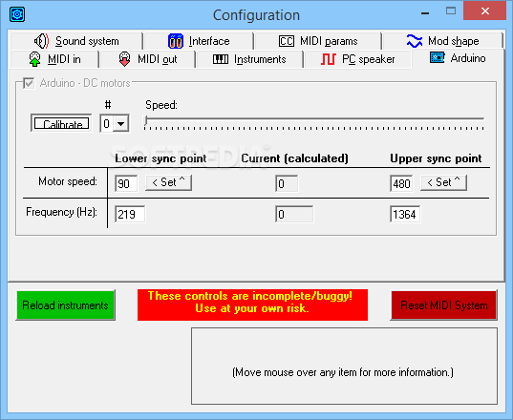Click the blue wave Mod shape icon

pyautogui.click(x=415, y=41)
